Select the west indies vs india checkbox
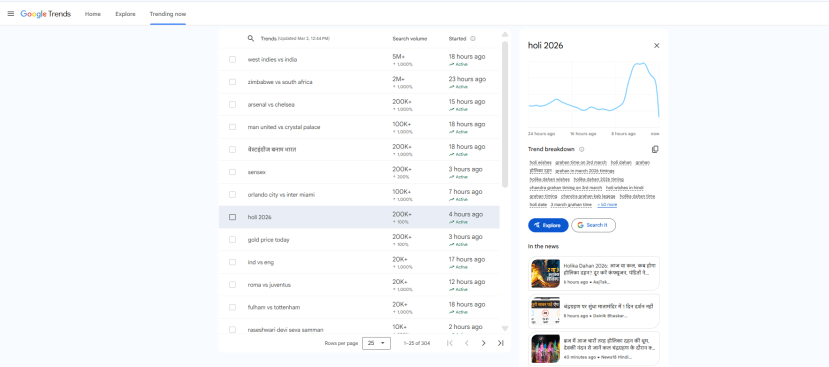This screenshot has width=829, height=367. coord(233,60)
